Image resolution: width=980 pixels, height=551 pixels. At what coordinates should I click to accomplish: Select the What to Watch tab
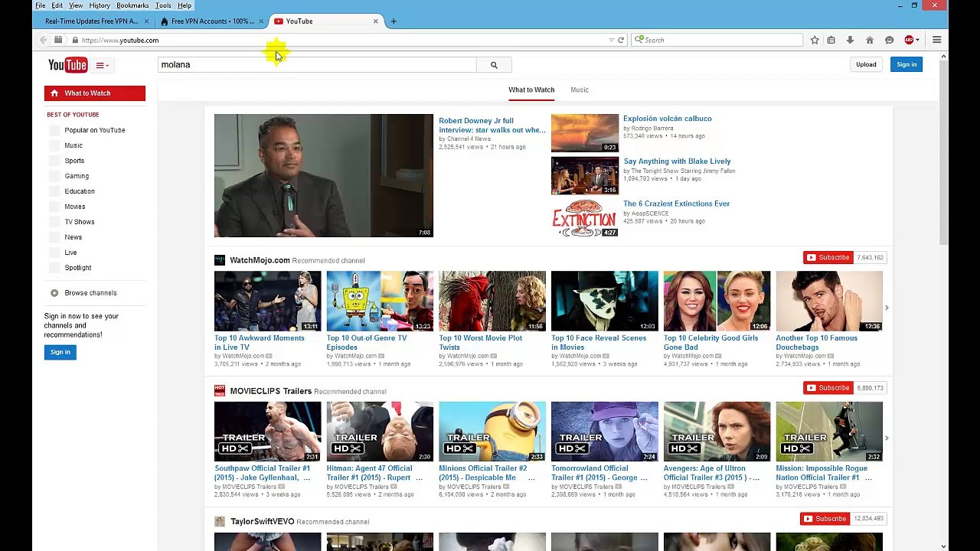[531, 90]
